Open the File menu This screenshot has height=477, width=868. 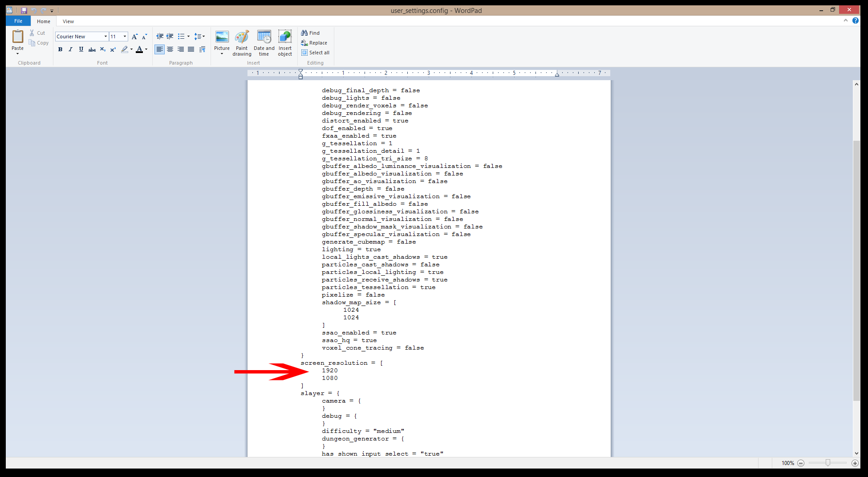(x=18, y=21)
